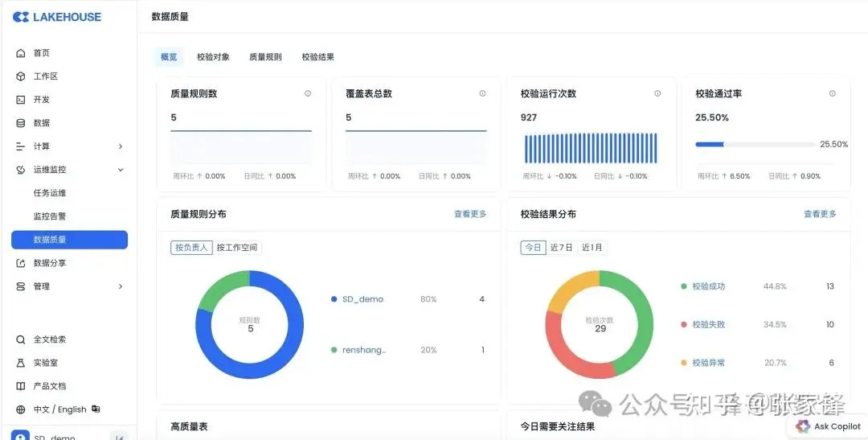Expand the 管理 submenu chevron

121,286
